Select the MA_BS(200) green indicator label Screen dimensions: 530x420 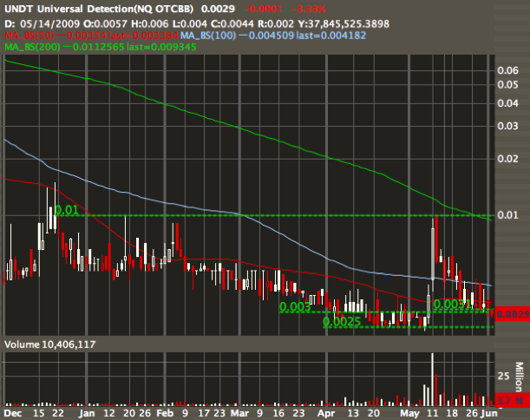(x=100, y=47)
